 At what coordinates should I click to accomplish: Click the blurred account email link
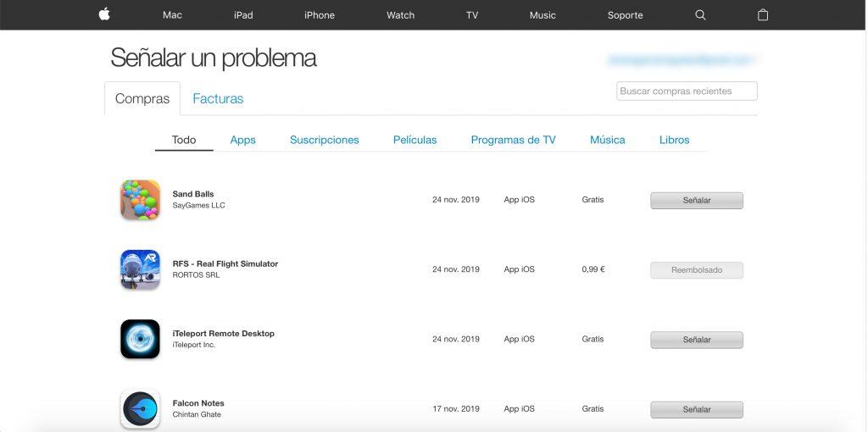pos(682,59)
